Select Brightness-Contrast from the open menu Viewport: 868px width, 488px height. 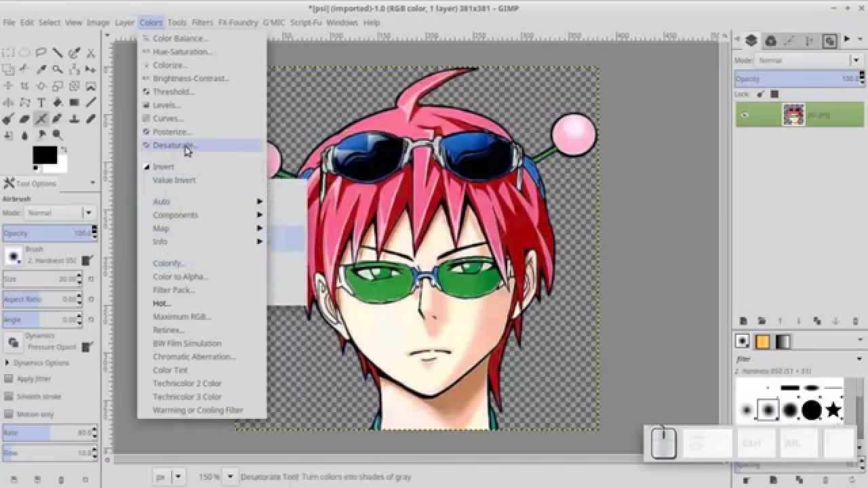pyautogui.click(x=192, y=79)
